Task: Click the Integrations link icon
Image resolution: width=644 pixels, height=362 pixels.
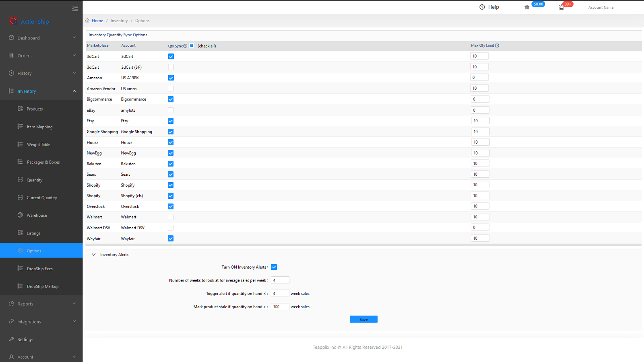Action: coord(11,321)
